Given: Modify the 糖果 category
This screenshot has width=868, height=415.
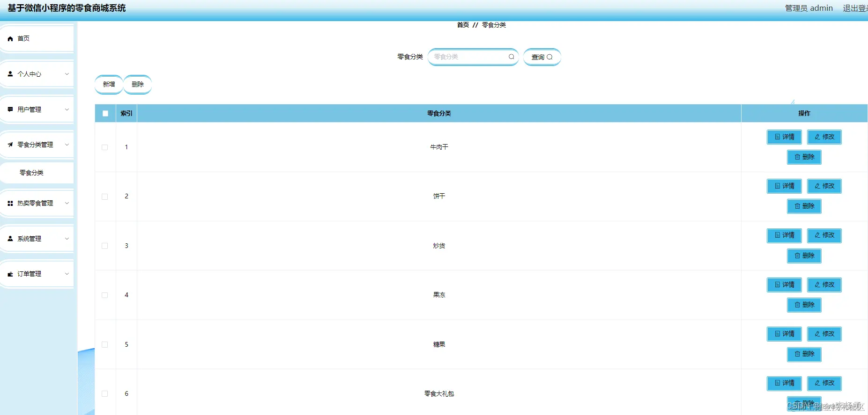Looking at the screenshot, I should click(824, 334).
